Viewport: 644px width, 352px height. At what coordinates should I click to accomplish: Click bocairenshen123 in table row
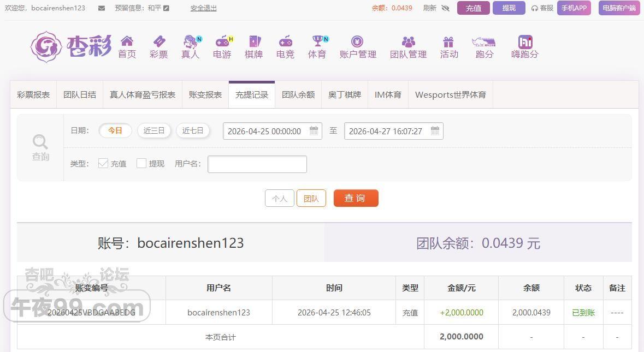point(218,313)
